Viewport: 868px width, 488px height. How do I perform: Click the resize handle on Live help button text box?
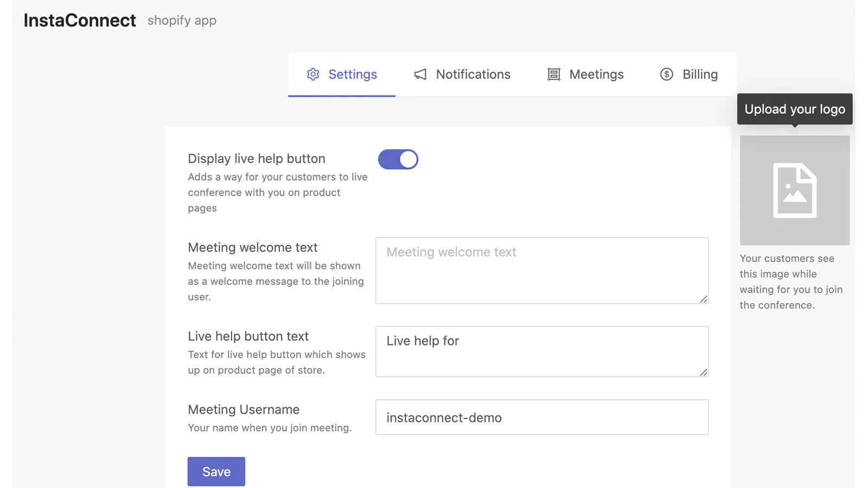point(704,373)
